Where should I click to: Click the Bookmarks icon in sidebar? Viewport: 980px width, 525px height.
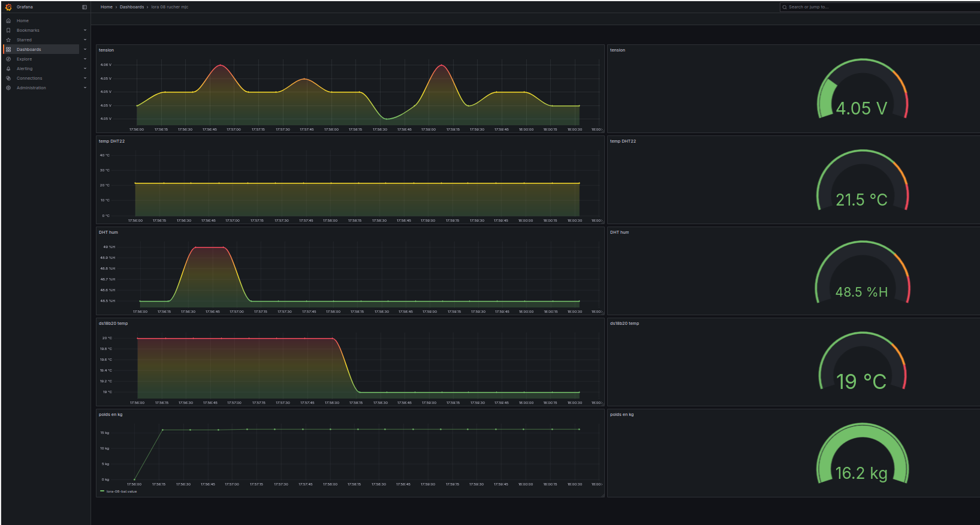point(8,31)
